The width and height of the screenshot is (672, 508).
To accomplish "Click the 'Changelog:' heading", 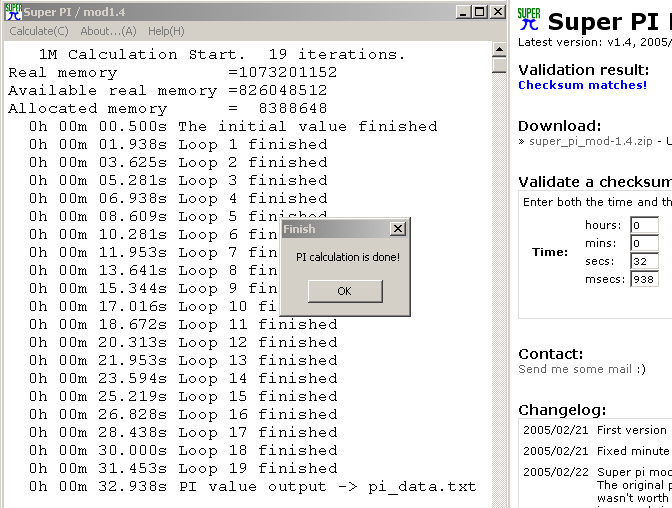I will (562, 410).
